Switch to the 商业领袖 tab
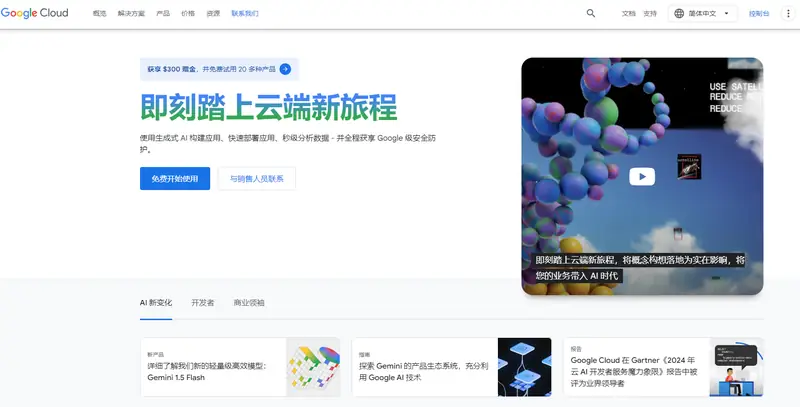The image size is (800, 407). [249, 303]
